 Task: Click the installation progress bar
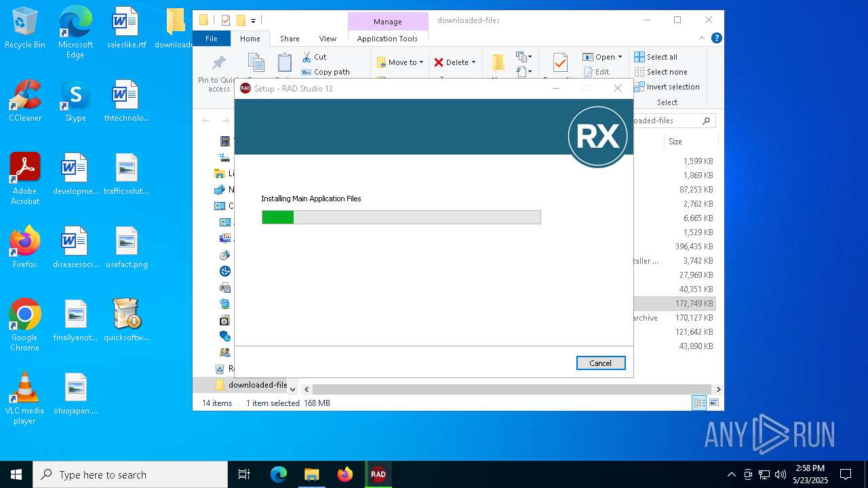pyautogui.click(x=401, y=217)
